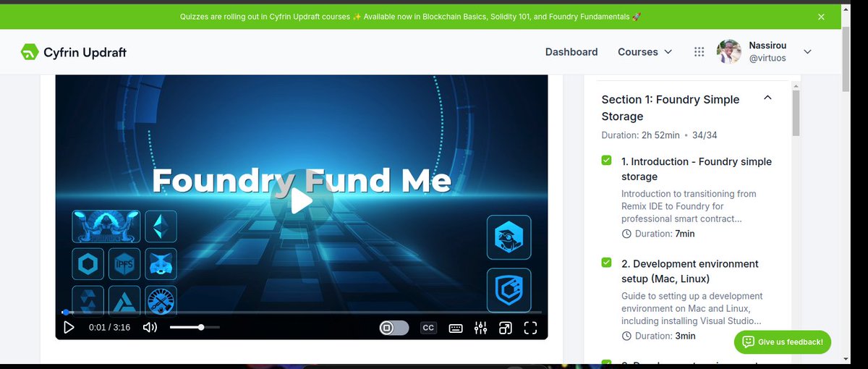
Task: Open lesson 1. Introduction - Foundry simple storage
Action: click(697, 169)
